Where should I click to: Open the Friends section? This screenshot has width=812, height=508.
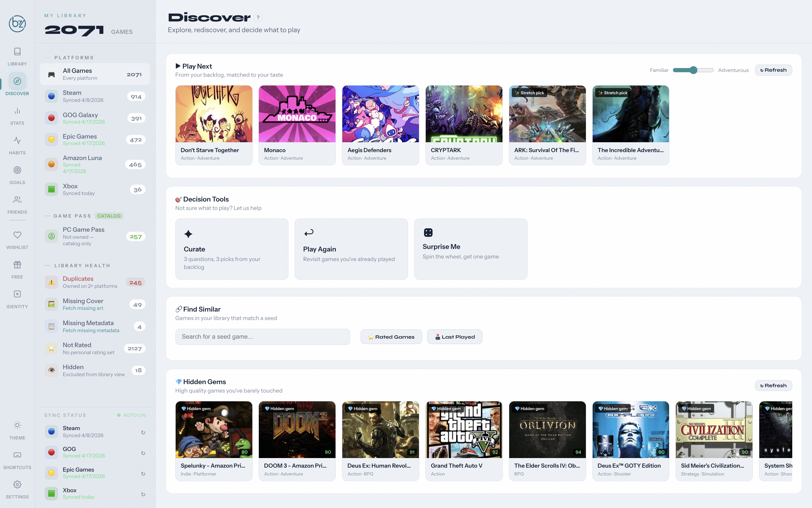pyautogui.click(x=17, y=204)
